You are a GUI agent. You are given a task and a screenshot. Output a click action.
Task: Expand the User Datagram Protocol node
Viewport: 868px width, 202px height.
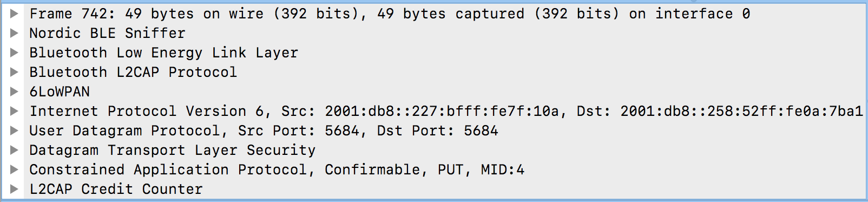coord(15,131)
